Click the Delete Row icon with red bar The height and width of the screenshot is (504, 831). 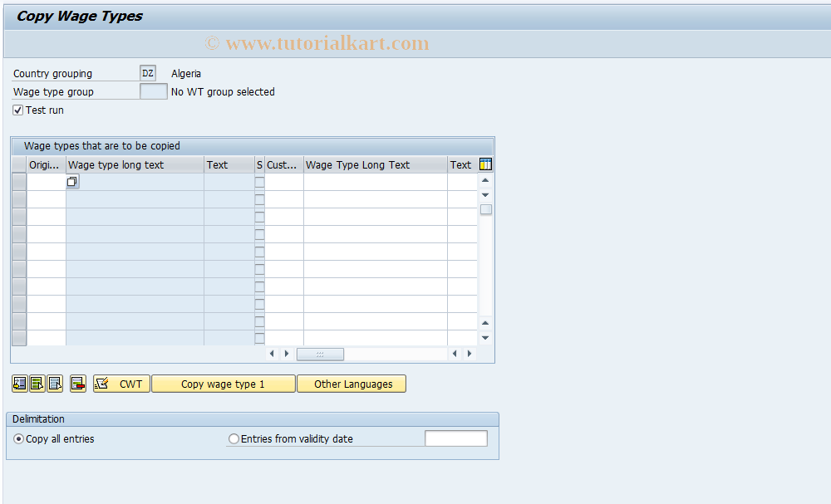point(78,384)
